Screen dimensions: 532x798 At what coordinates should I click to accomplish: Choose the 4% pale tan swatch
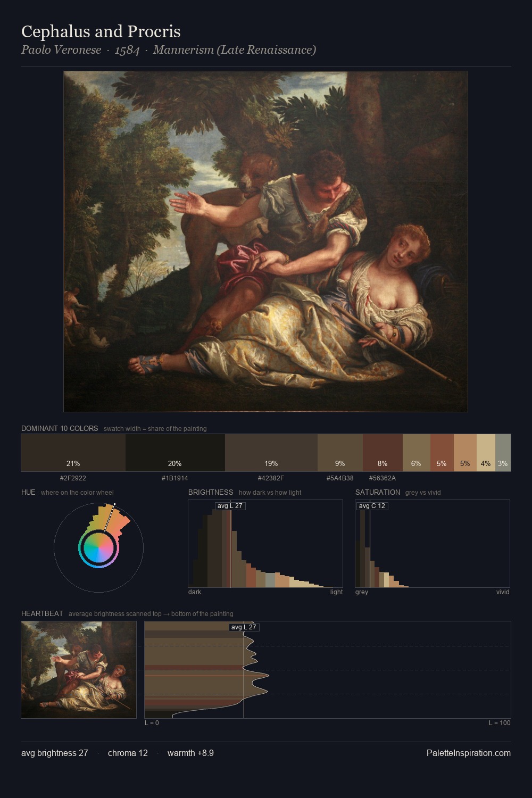click(486, 453)
